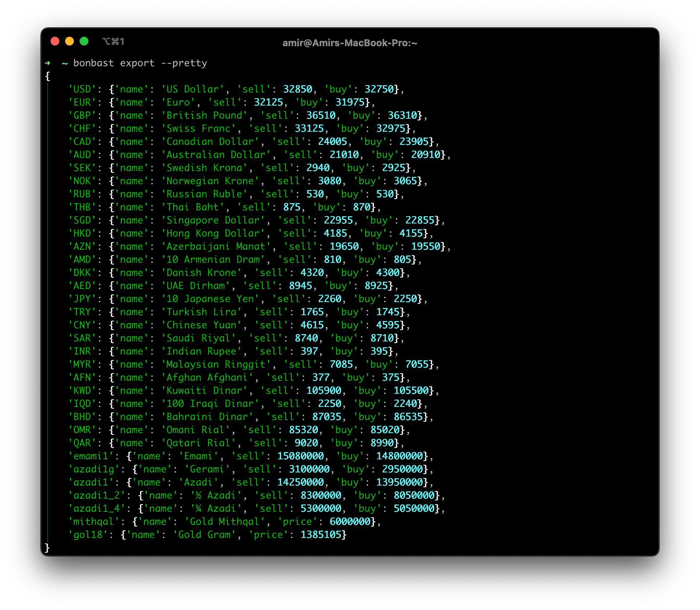Screen dimensions: 700x610
Task: Click the 'Azerbaijani Manat' name string
Action: [216, 246]
